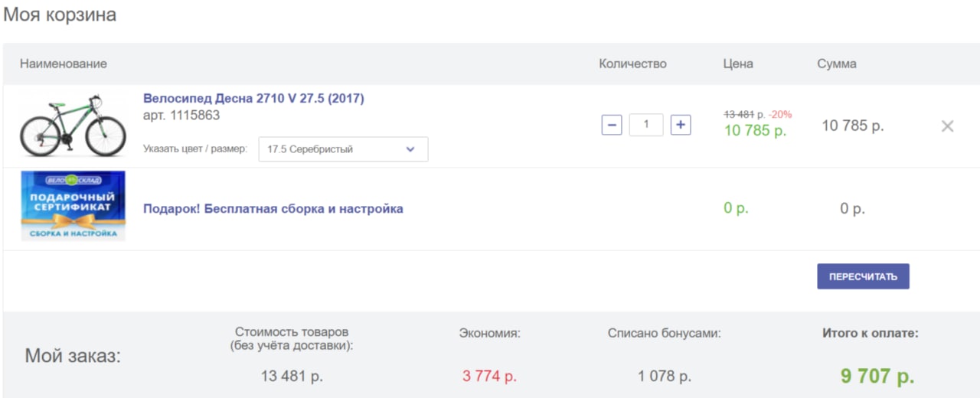Click the gift certificate thumbnail image
The width and height of the screenshot is (980, 398).
[73, 207]
